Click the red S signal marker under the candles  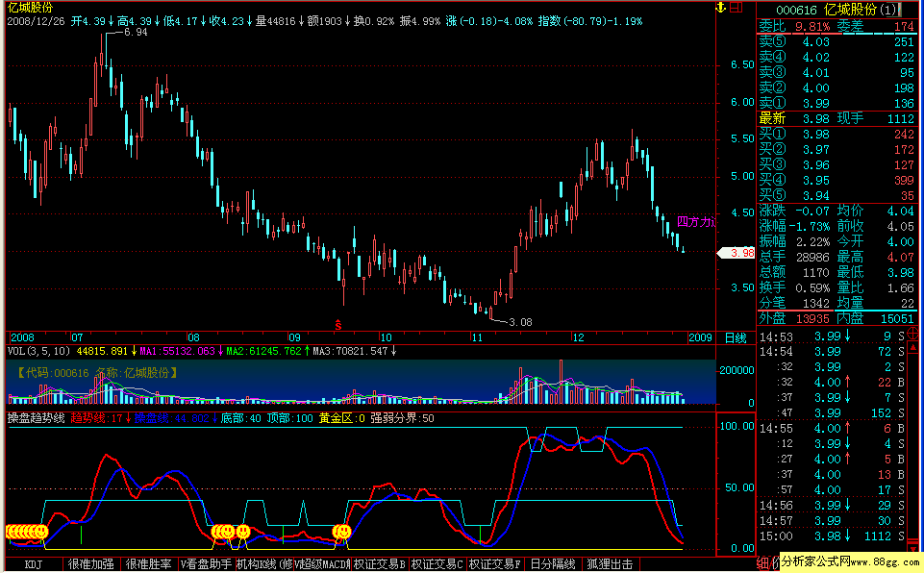(338, 325)
